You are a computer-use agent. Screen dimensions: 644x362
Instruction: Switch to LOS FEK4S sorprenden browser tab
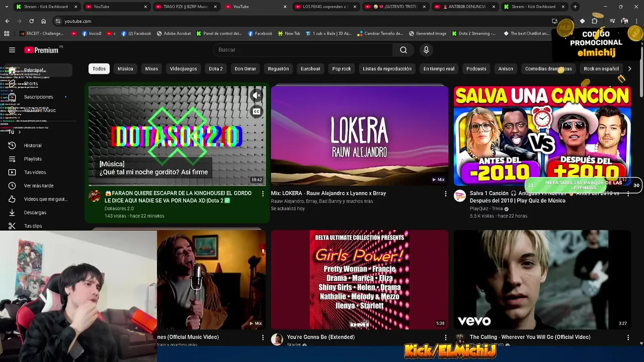coord(325,7)
